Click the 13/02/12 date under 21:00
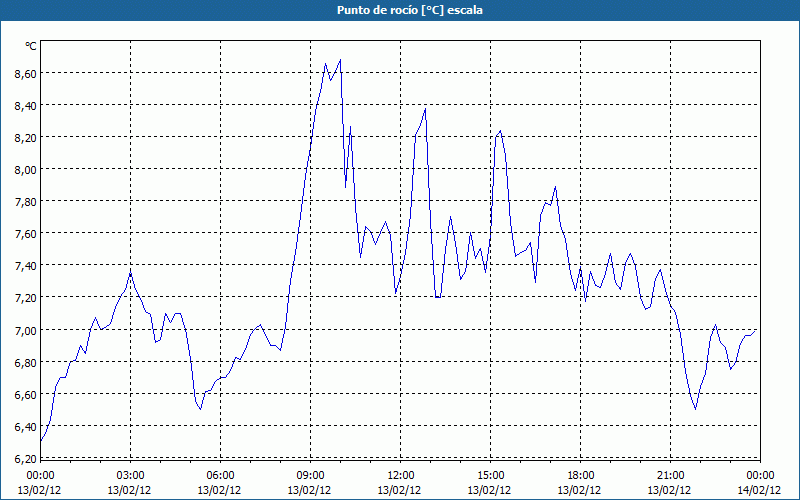The width and height of the screenshot is (800, 500). (x=669, y=490)
